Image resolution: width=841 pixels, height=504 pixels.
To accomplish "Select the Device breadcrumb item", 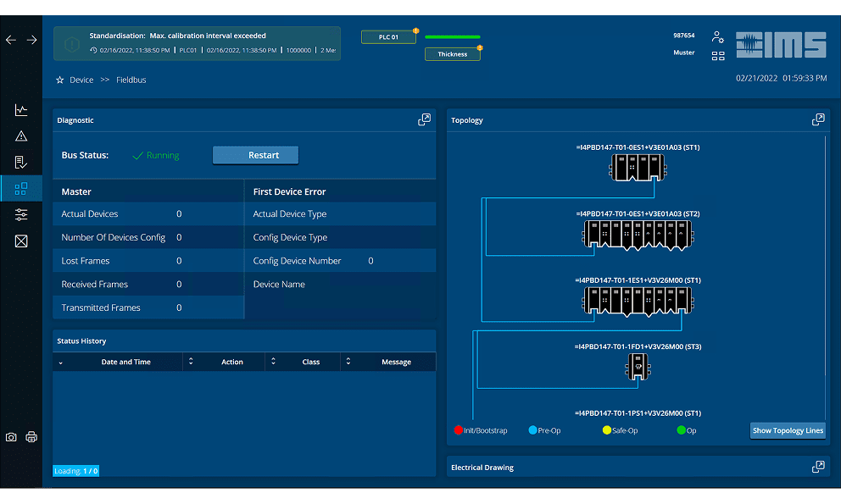I will coord(81,80).
